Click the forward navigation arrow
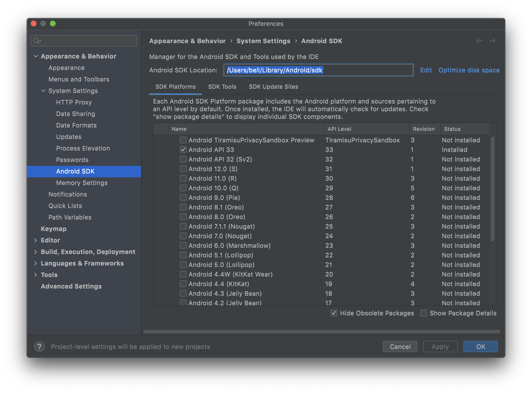Viewport: 532px width, 393px height. (492, 41)
